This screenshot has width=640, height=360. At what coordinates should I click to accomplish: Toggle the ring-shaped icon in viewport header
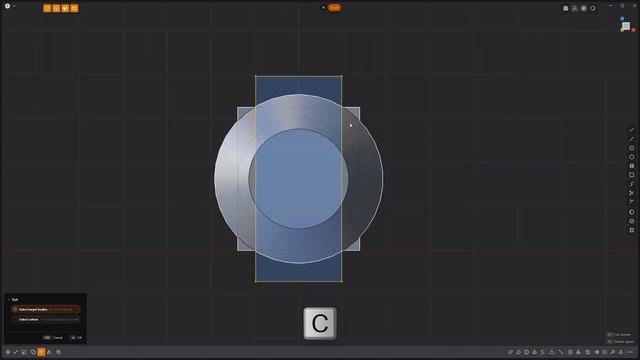[x=593, y=8]
